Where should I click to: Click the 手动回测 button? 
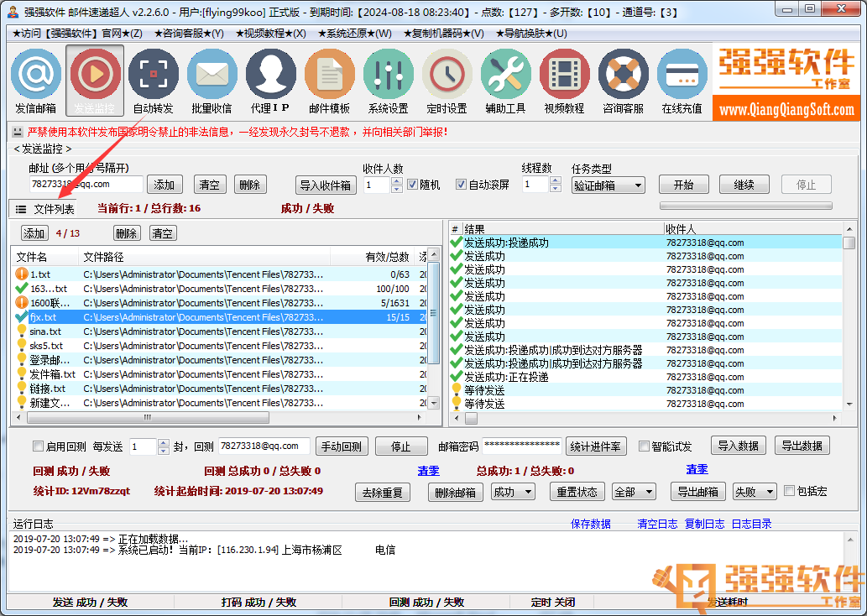[342, 446]
